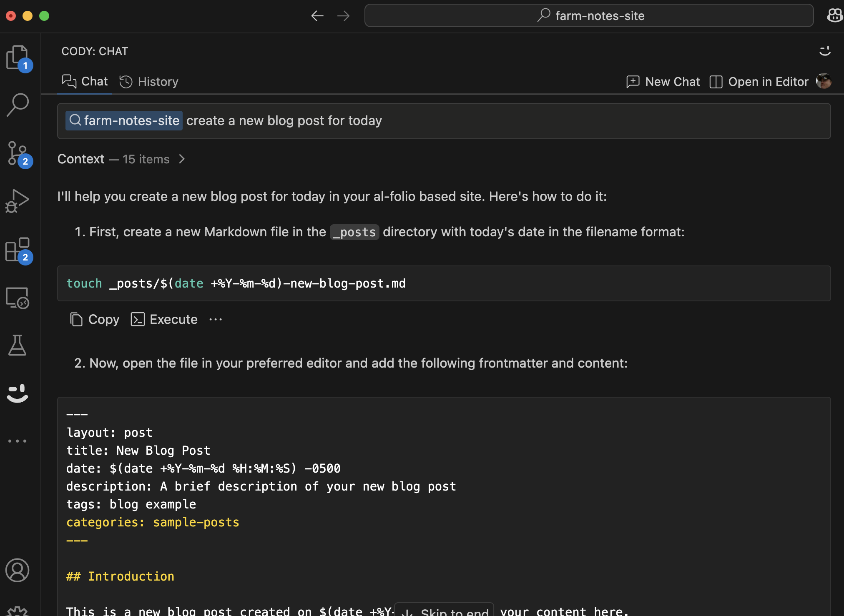Open the Accounts icon
844x616 pixels.
(x=18, y=570)
